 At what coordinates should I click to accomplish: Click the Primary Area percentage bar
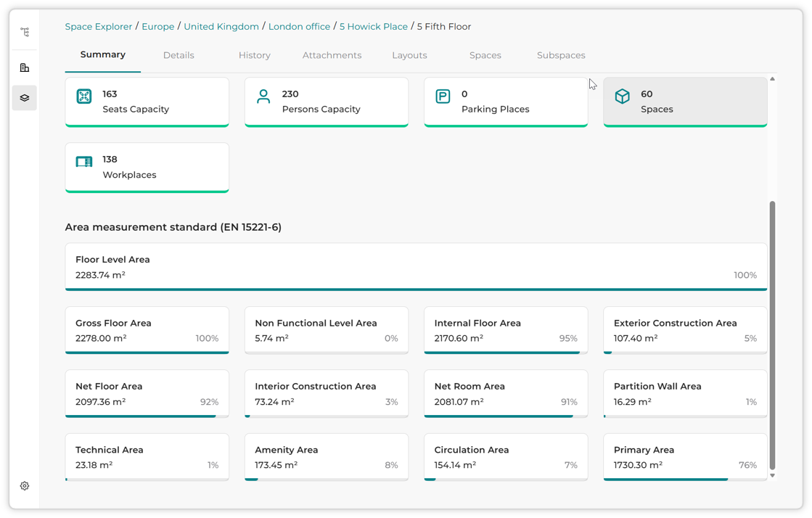click(685, 480)
